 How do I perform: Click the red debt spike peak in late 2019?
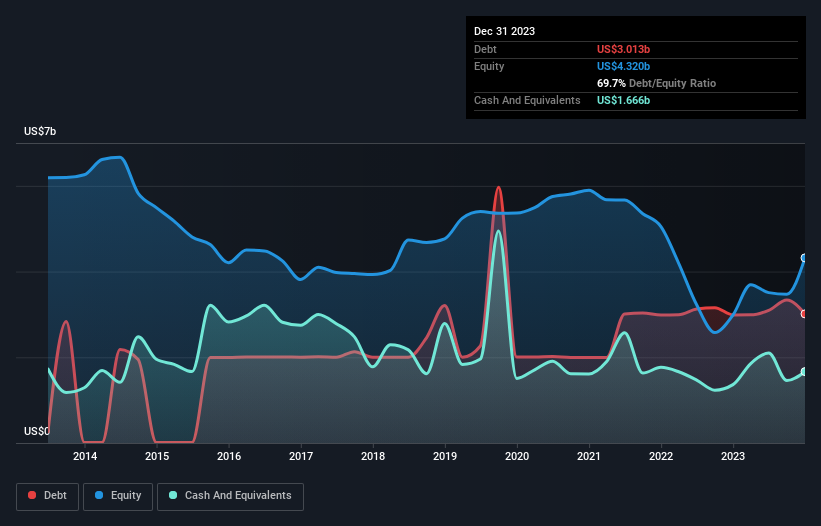498,188
